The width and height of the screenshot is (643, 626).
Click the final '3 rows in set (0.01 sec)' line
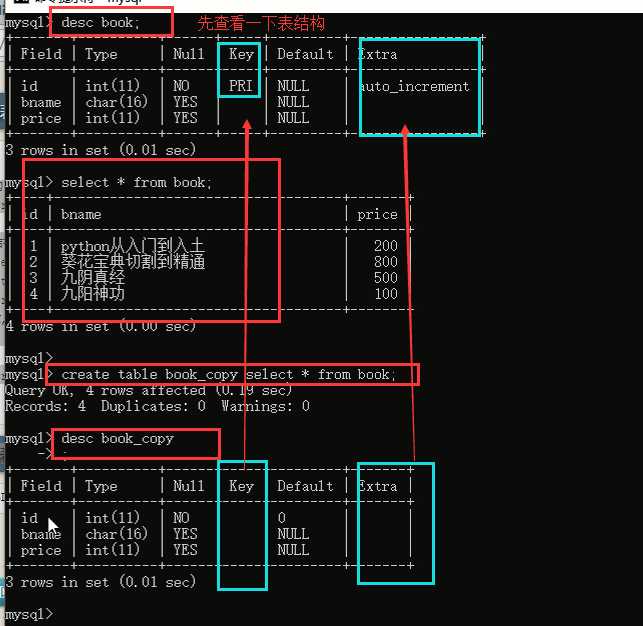click(x=100, y=582)
